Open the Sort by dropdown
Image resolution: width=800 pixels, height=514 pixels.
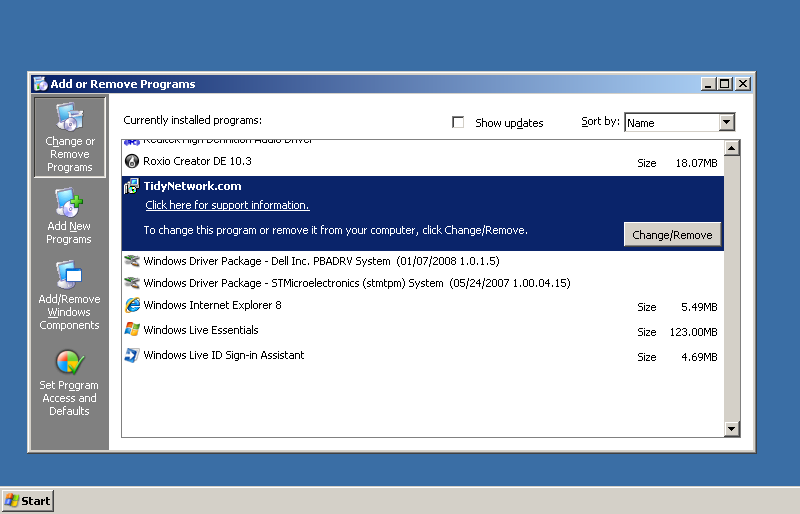point(727,123)
